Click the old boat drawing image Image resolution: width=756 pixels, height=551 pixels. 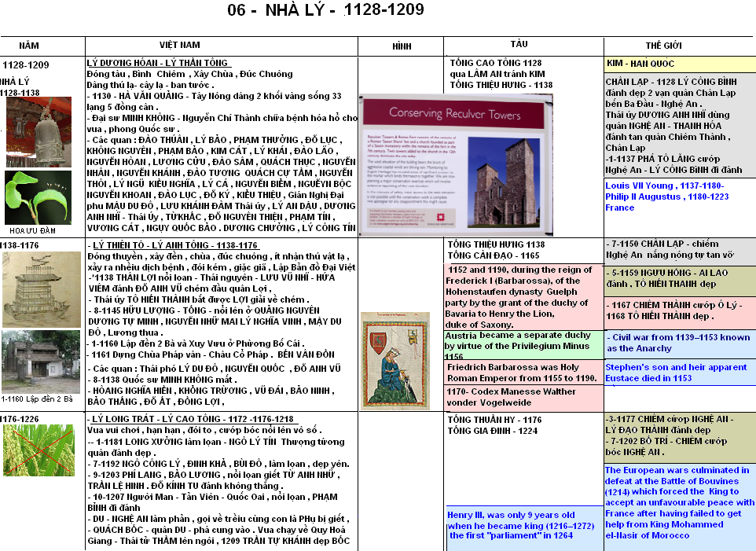coord(42,289)
